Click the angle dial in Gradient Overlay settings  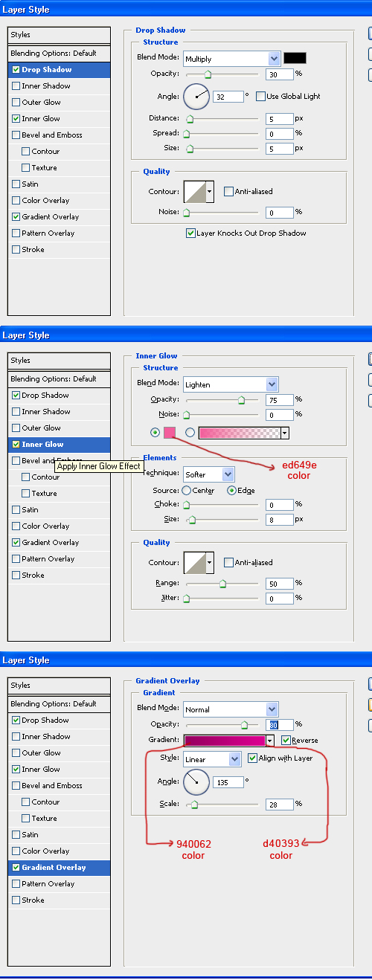[x=196, y=781]
